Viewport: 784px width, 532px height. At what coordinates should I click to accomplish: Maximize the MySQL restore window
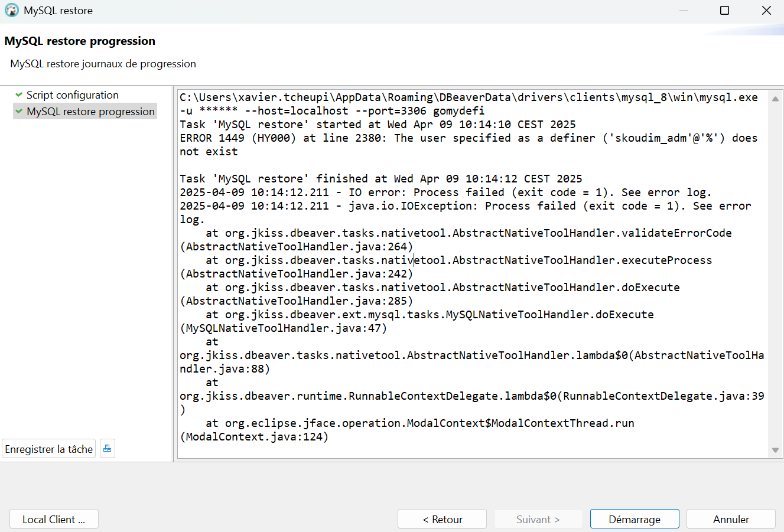[x=724, y=11]
